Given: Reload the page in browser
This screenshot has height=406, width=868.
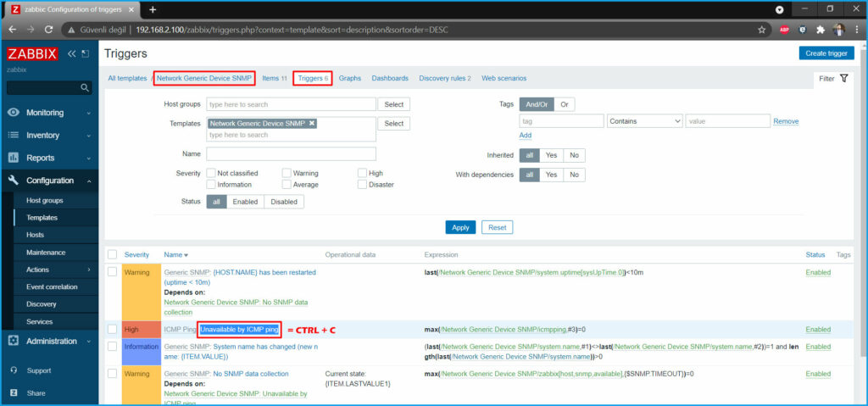Looking at the screenshot, I should [x=48, y=30].
